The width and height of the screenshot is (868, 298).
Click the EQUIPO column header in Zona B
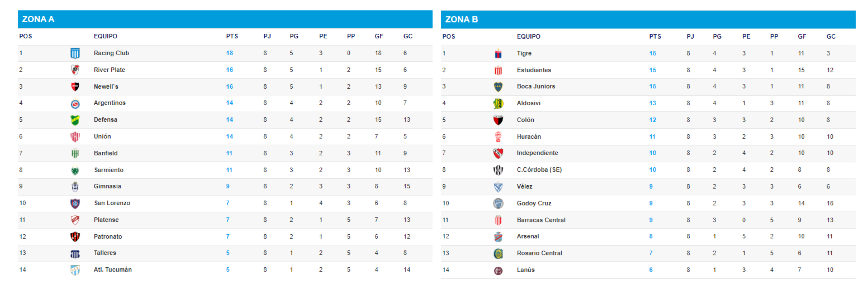pyautogui.click(x=528, y=36)
